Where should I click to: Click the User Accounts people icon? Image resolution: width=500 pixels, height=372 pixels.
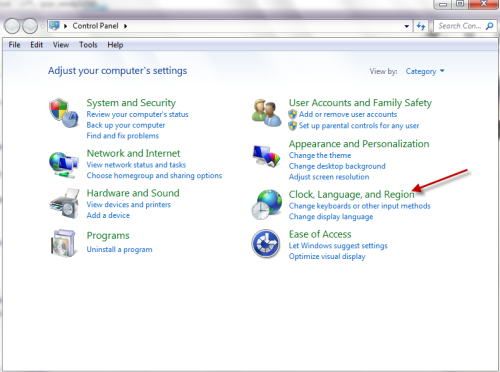coord(266,113)
